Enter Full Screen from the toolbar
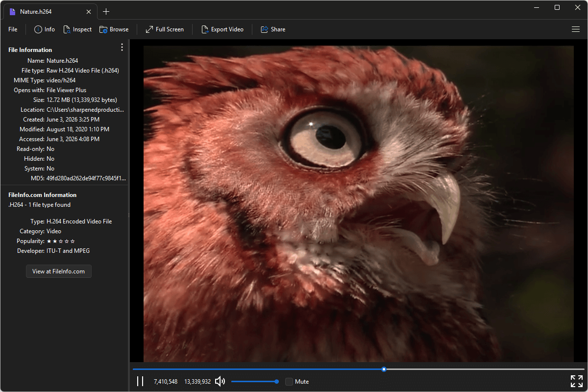The height and width of the screenshot is (392, 588). [x=165, y=29]
